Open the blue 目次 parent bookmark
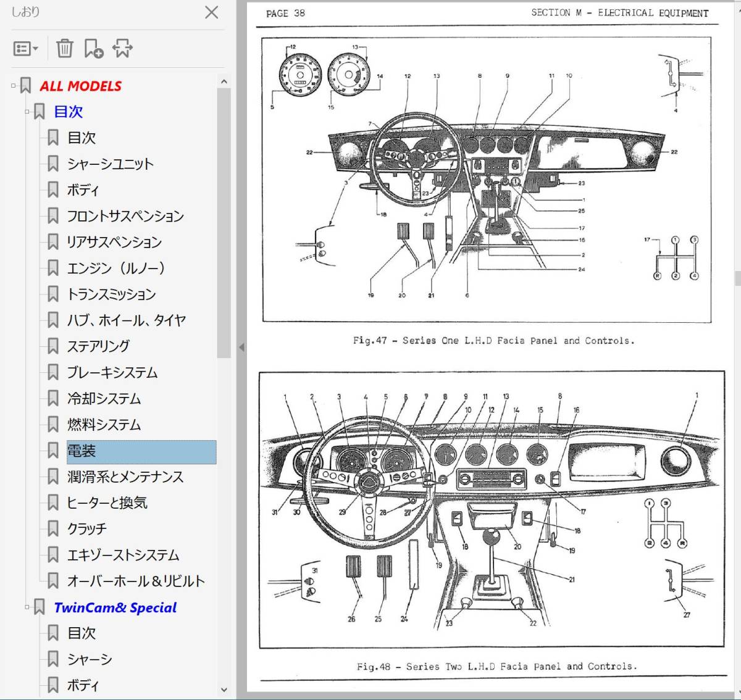This screenshot has height=700, width=741. pos(68,112)
